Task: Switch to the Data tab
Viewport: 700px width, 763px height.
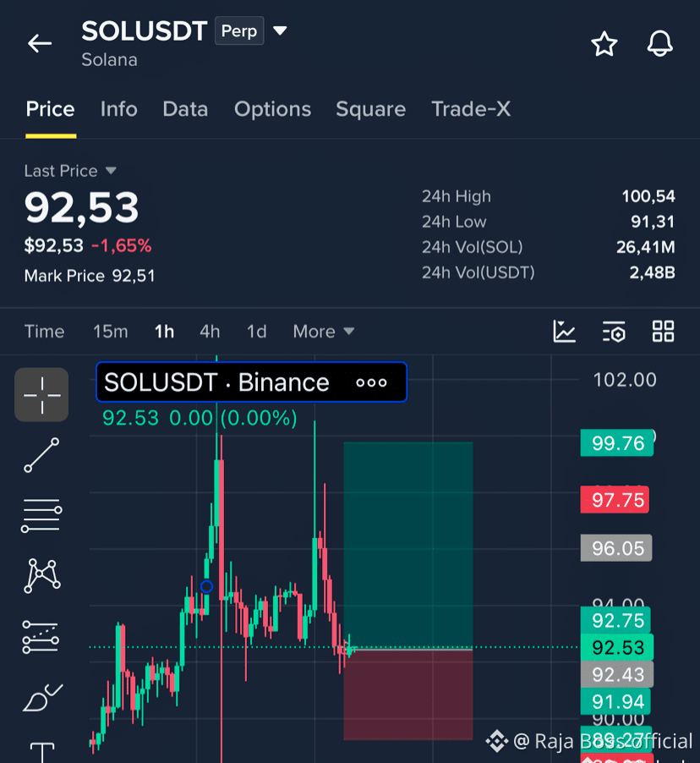Action: tap(185, 109)
